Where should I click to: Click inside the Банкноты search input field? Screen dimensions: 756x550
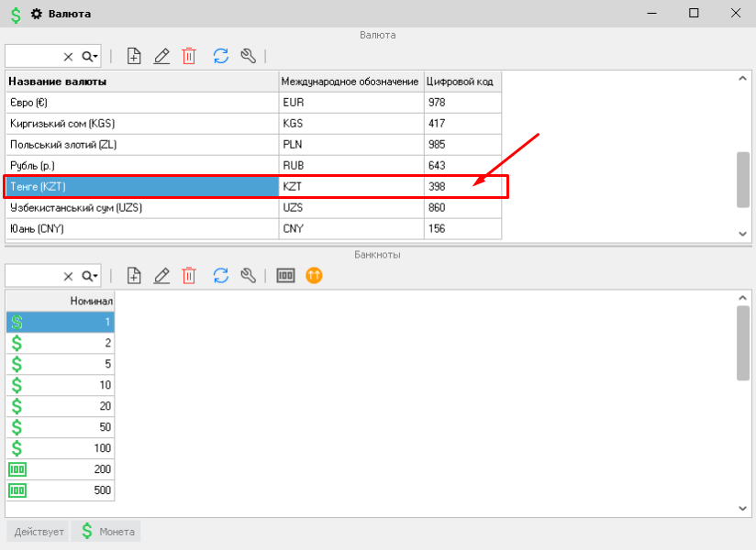(32, 276)
